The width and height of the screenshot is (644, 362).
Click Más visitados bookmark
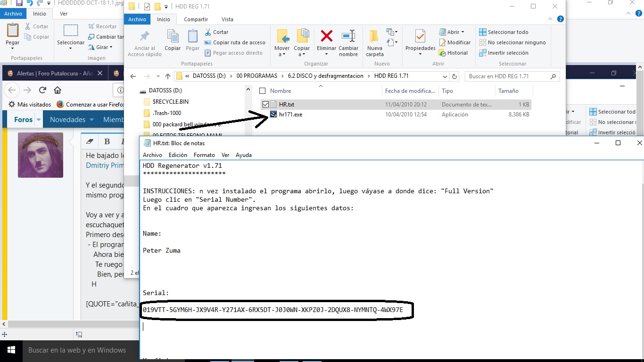coord(30,104)
